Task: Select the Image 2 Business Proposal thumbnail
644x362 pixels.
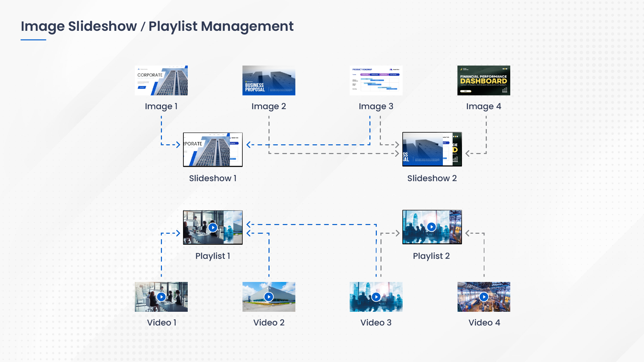Action: pyautogui.click(x=269, y=80)
